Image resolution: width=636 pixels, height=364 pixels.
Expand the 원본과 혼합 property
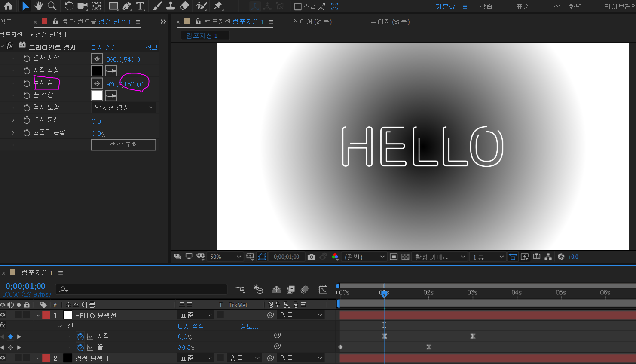[x=13, y=132]
